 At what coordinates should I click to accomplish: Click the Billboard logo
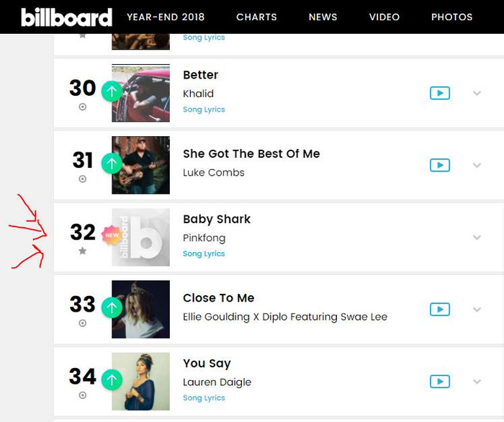(x=66, y=17)
